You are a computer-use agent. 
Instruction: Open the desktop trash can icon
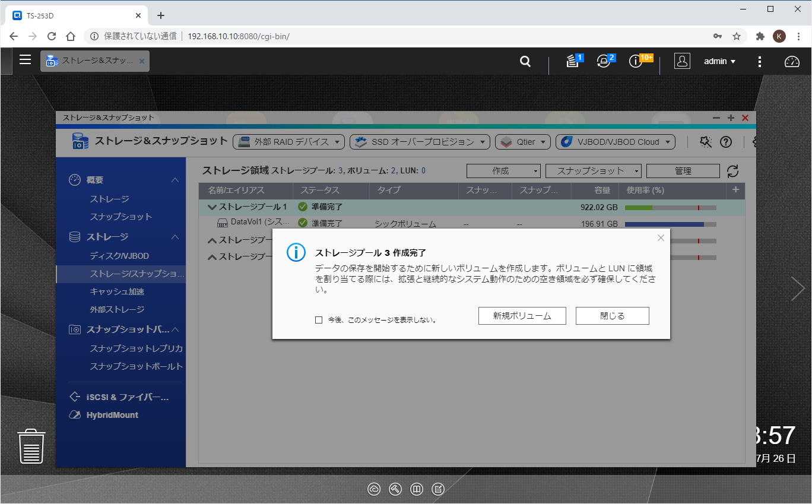click(31, 446)
